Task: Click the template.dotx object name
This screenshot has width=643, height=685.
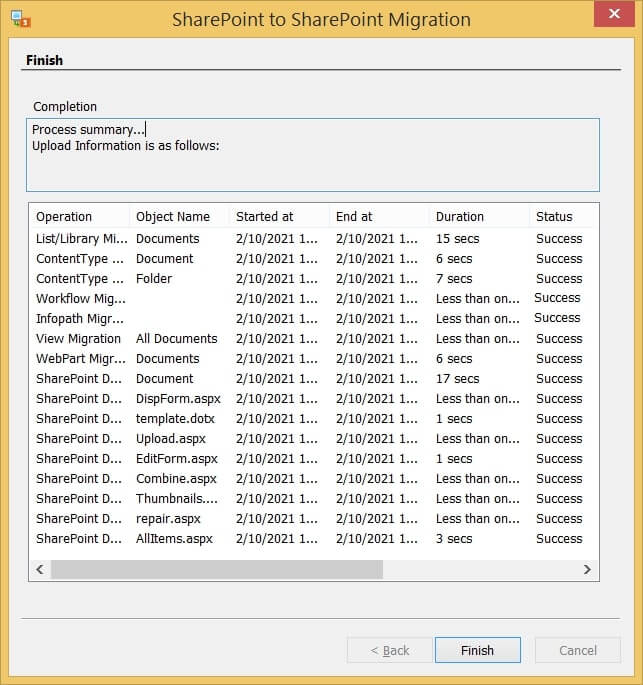Action: [175, 419]
